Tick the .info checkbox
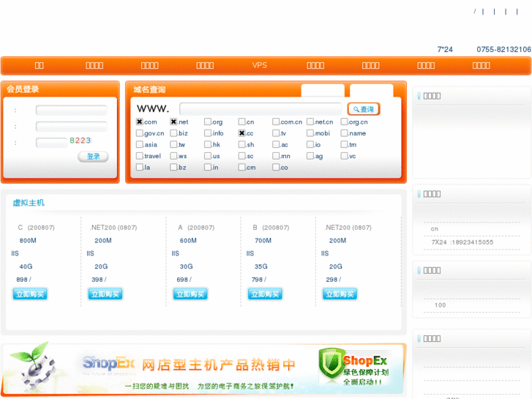 click(208, 133)
